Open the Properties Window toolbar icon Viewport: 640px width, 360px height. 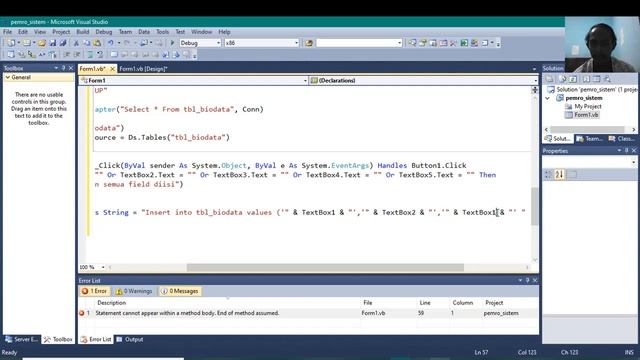click(x=422, y=43)
